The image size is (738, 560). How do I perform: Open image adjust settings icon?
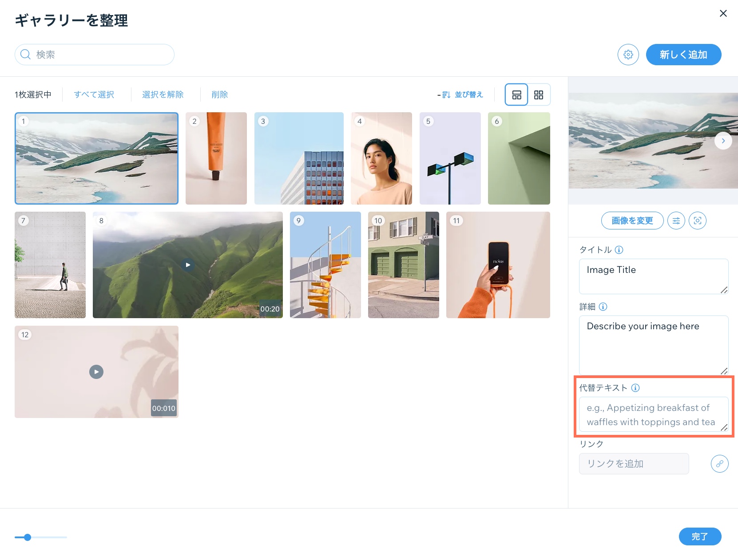point(676,221)
